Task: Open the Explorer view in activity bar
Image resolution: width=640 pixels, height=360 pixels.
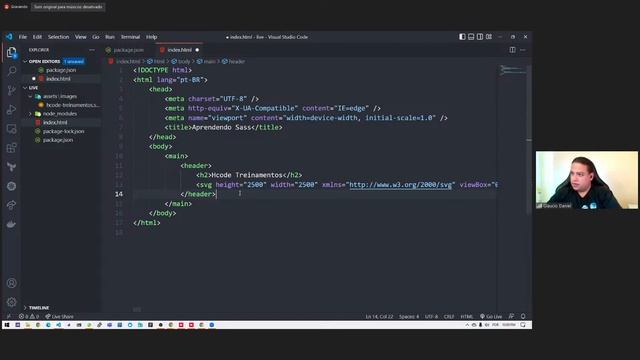Action: pos(11,52)
